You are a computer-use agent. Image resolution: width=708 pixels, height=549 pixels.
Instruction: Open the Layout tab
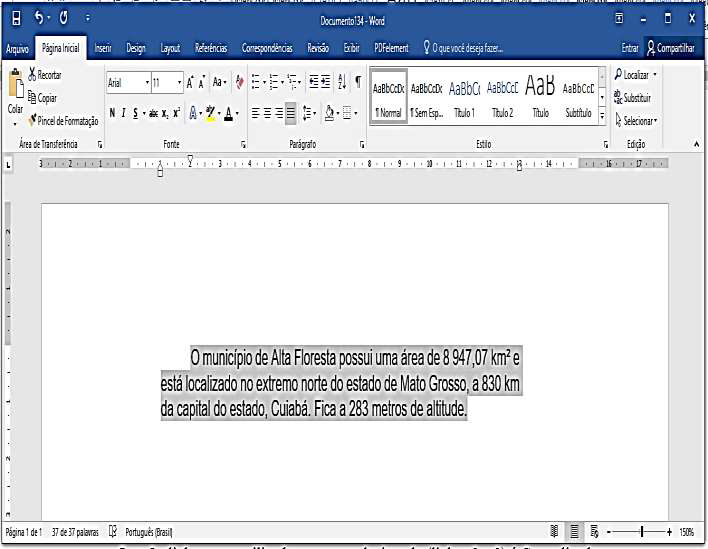170,48
